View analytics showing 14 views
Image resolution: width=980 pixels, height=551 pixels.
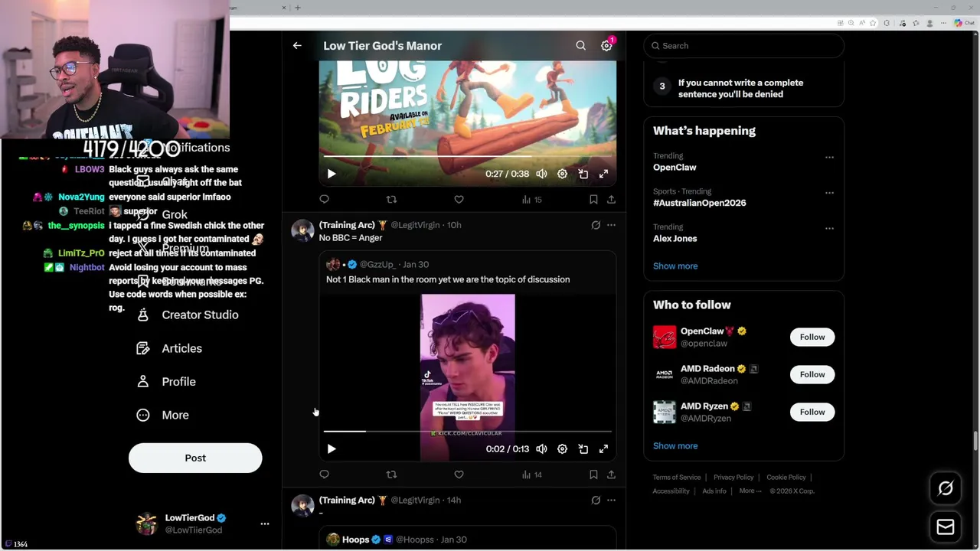coord(531,474)
